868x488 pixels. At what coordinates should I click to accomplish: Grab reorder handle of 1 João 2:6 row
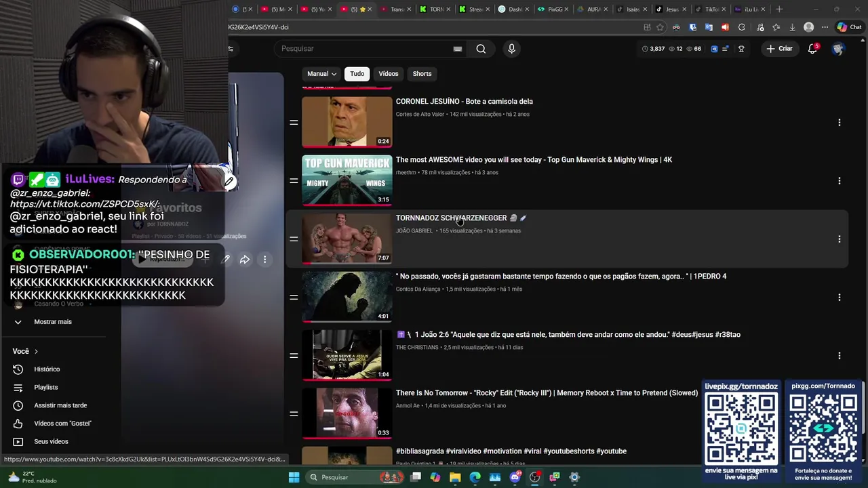[294, 356]
